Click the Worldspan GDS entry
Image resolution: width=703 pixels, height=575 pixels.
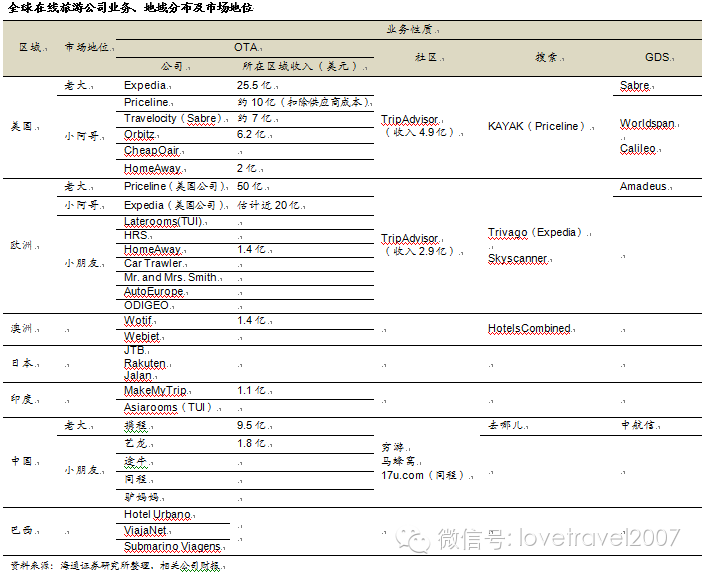[647, 123]
